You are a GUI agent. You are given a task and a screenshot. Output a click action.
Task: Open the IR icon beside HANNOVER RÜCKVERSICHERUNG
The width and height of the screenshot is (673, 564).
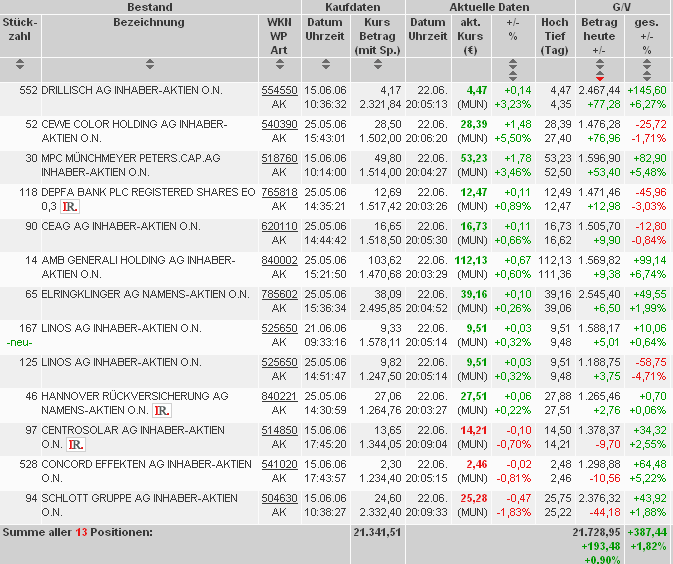point(162,411)
